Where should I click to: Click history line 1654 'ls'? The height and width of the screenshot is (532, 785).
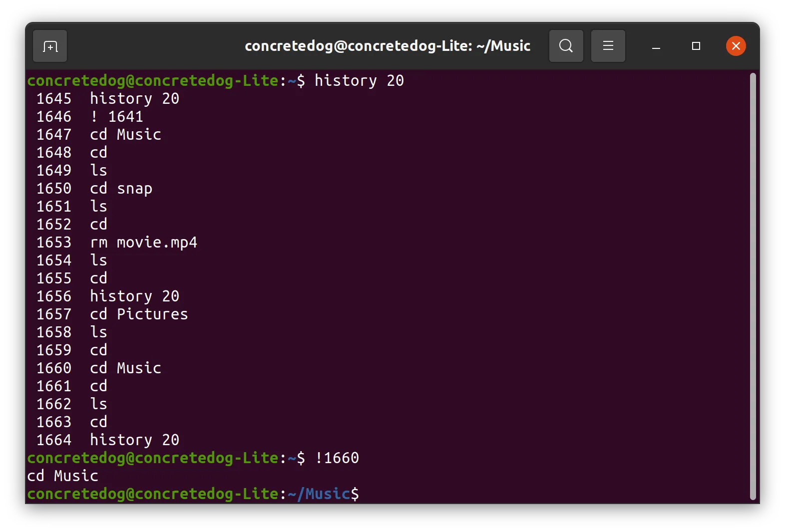tap(72, 261)
